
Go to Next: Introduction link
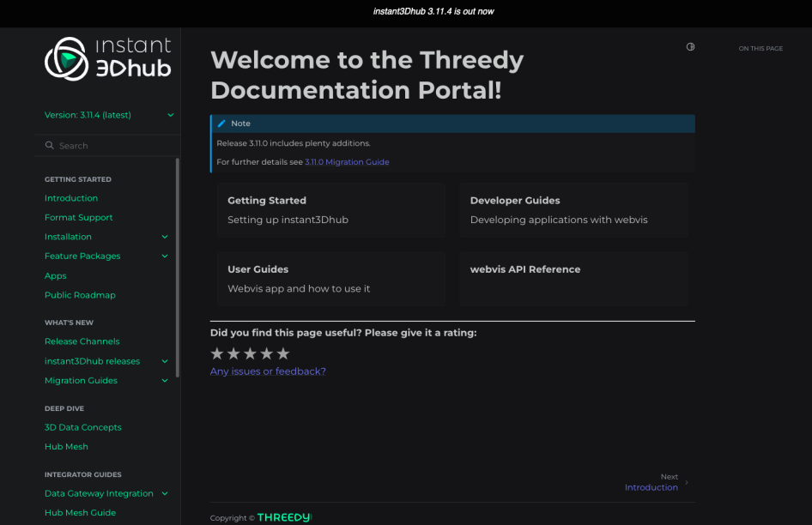[x=651, y=487]
